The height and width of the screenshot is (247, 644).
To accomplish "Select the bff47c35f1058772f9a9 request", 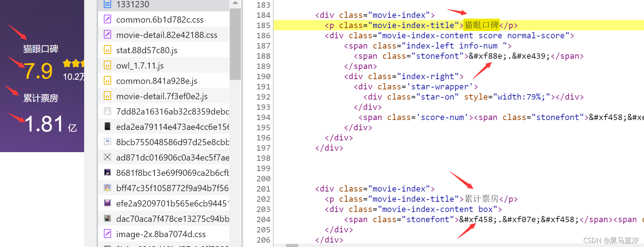I will (164, 188).
